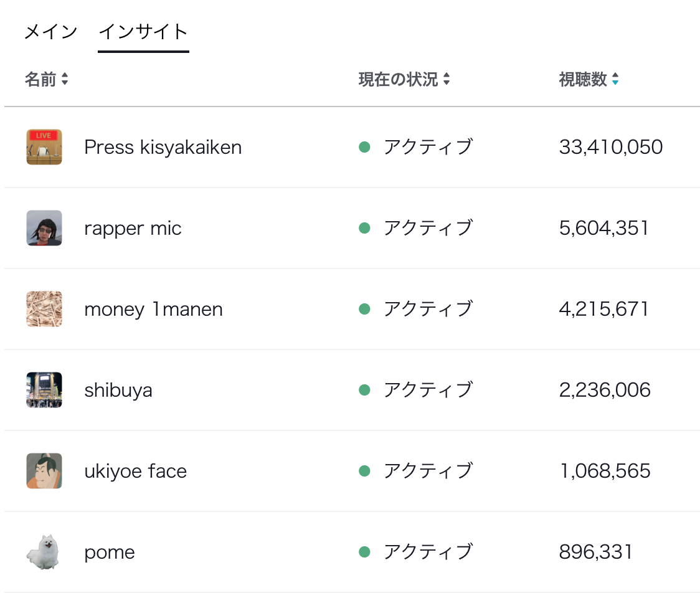Open the Press kisyakaiken item name

coord(163,148)
